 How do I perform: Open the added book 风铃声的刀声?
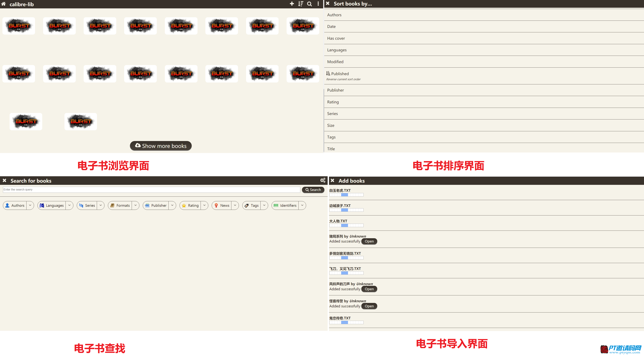pyautogui.click(x=369, y=289)
